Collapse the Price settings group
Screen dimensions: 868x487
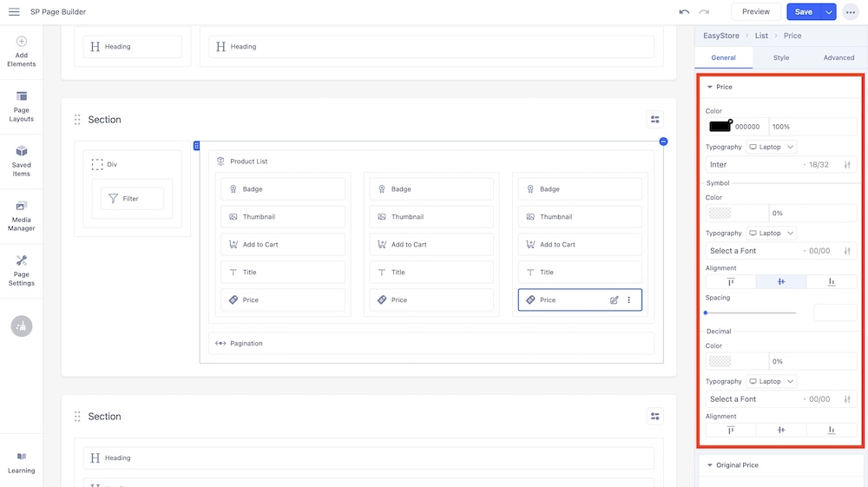(710, 88)
